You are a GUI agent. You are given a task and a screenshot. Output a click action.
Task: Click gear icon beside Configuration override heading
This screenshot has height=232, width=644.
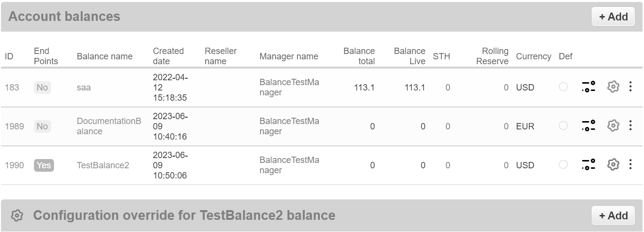point(17,215)
